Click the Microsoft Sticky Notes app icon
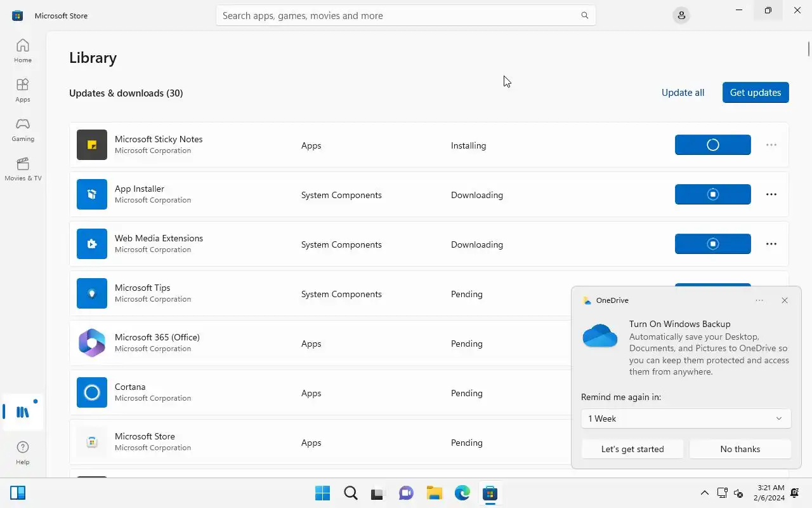Screen dimensions: 812x508 (92, 145)
